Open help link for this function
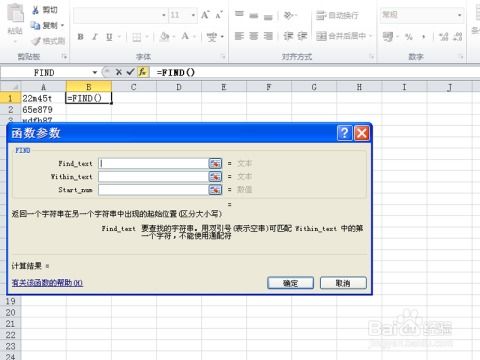 47,283
